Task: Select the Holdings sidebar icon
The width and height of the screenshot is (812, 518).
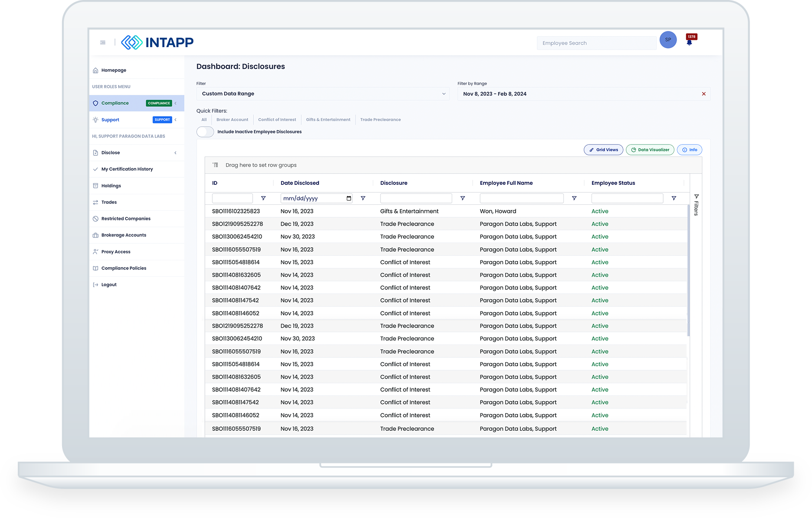Action: click(95, 185)
